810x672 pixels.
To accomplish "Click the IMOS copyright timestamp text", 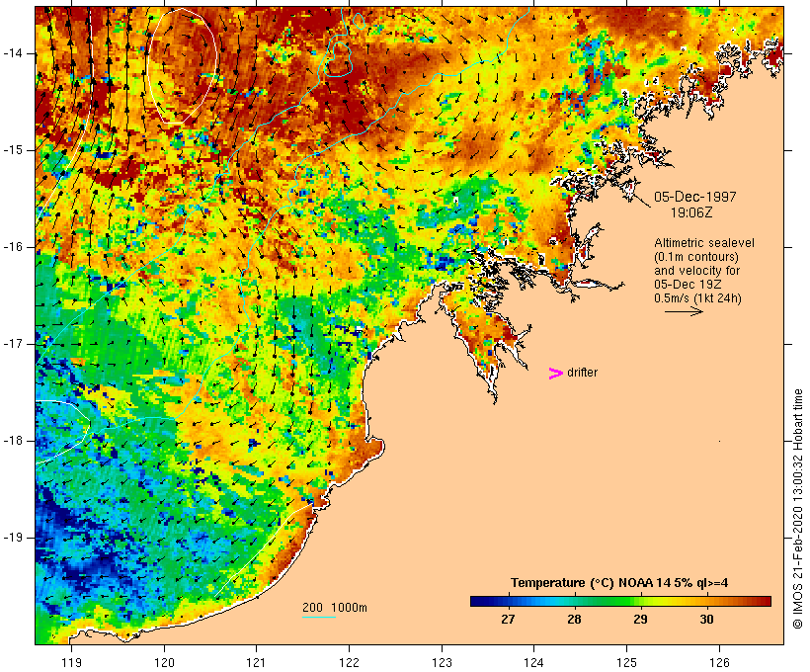I will point(798,509).
